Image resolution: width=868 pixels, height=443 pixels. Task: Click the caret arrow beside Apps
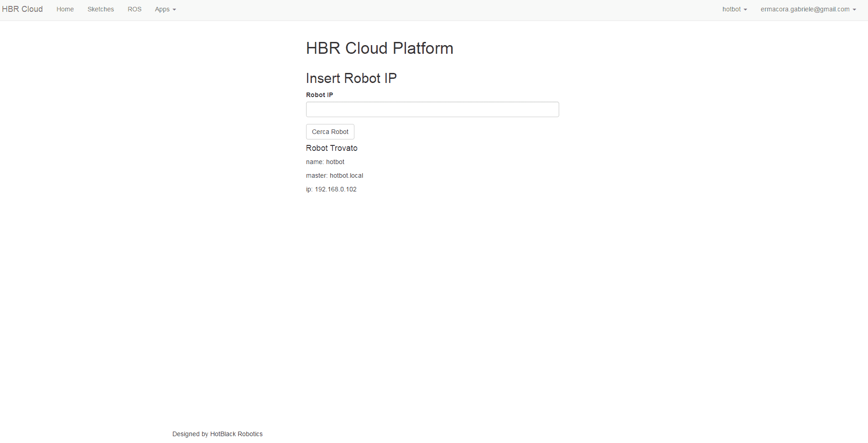(x=174, y=10)
